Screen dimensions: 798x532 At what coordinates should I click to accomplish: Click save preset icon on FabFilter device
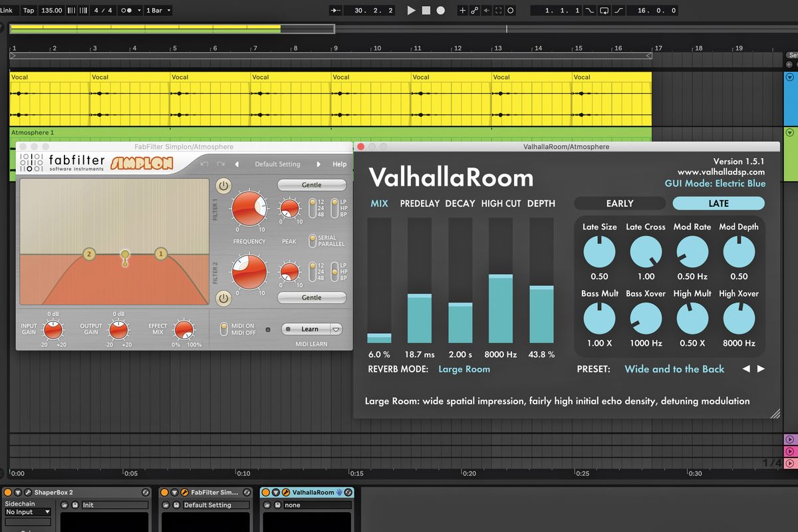point(176,504)
